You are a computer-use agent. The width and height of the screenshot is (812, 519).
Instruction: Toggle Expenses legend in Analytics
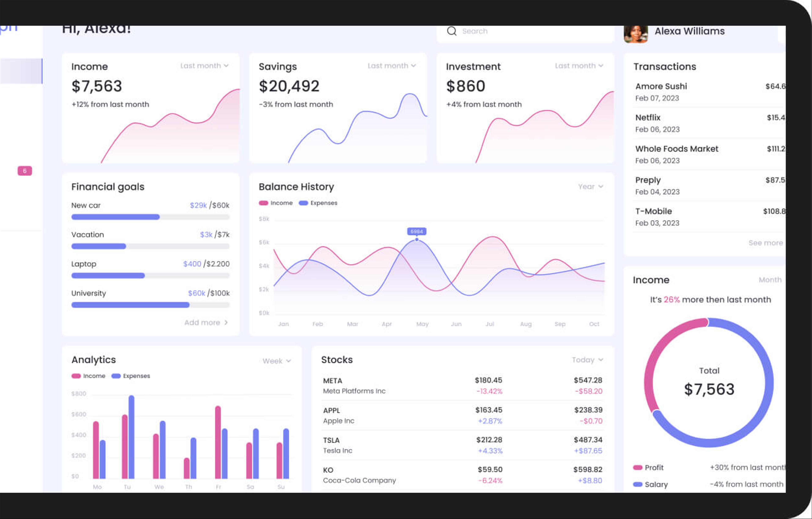coord(131,376)
